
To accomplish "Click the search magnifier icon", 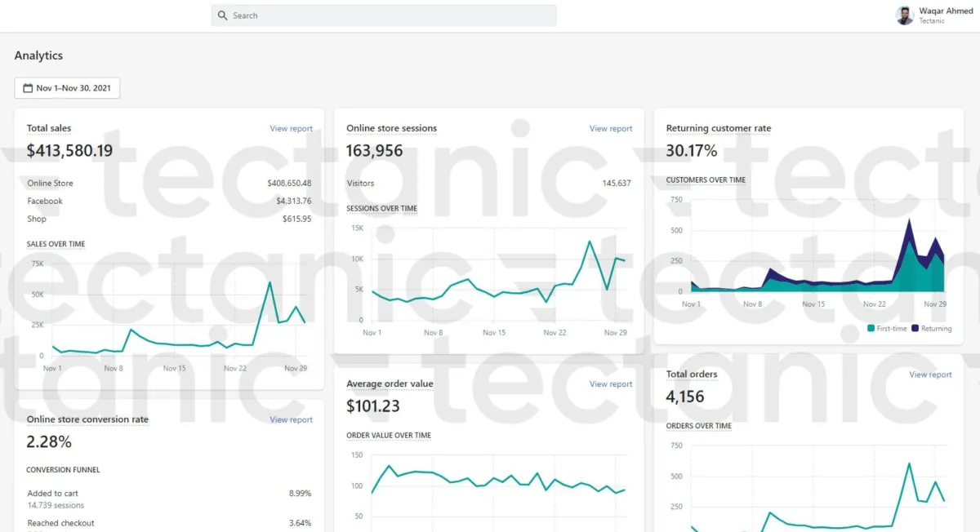I will point(222,16).
